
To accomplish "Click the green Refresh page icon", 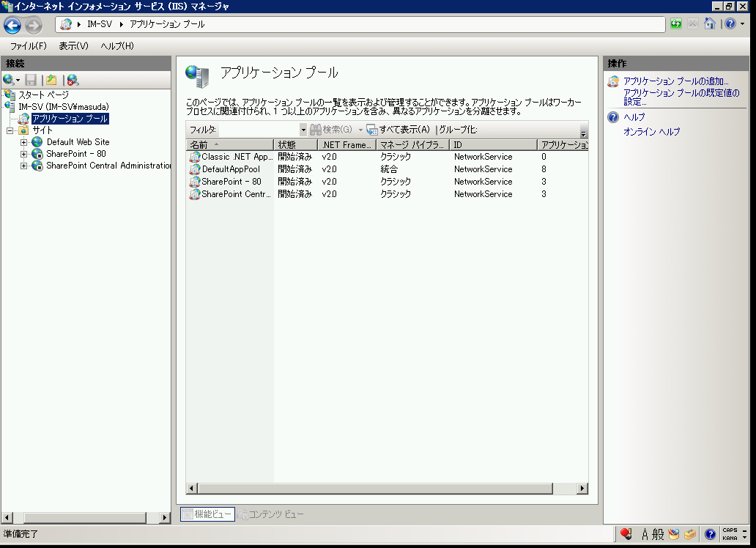I will point(676,24).
